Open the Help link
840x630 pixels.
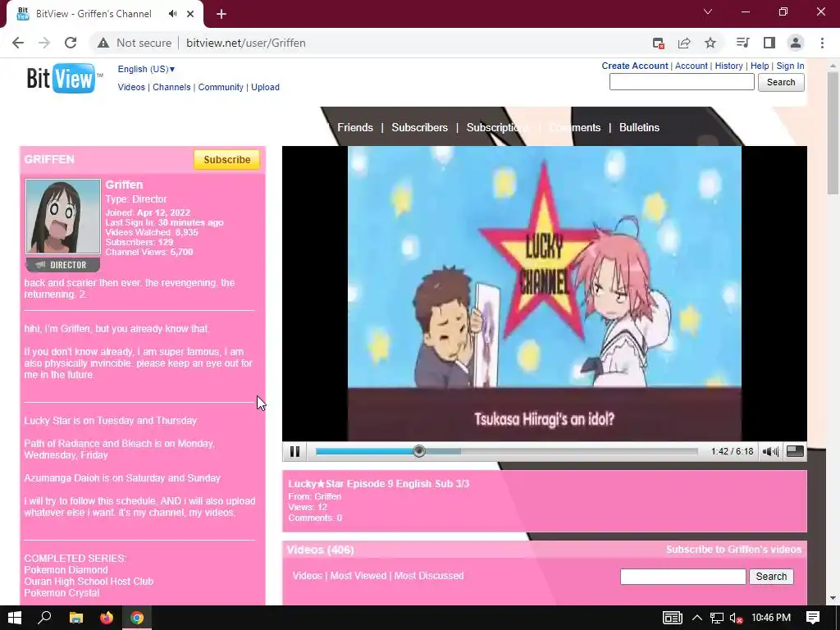click(759, 66)
